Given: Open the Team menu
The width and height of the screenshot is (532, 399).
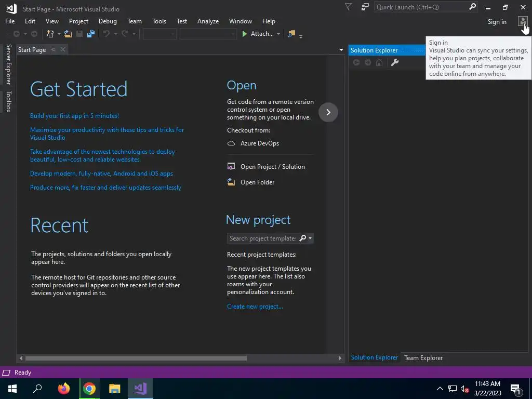Looking at the screenshot, I should pos(135,21).
